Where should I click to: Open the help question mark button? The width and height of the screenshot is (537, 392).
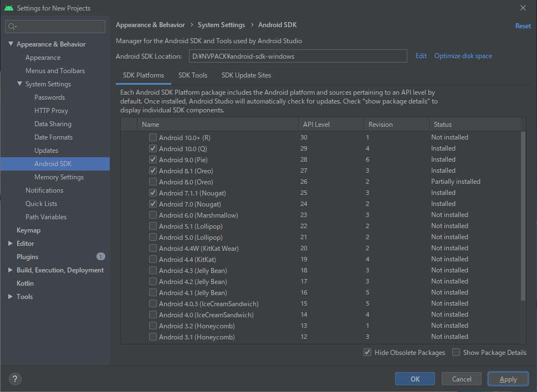15,379
